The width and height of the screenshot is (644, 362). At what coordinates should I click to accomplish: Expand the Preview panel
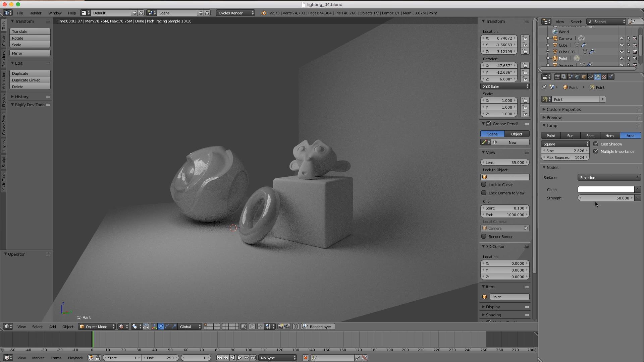tap(554, 117)
